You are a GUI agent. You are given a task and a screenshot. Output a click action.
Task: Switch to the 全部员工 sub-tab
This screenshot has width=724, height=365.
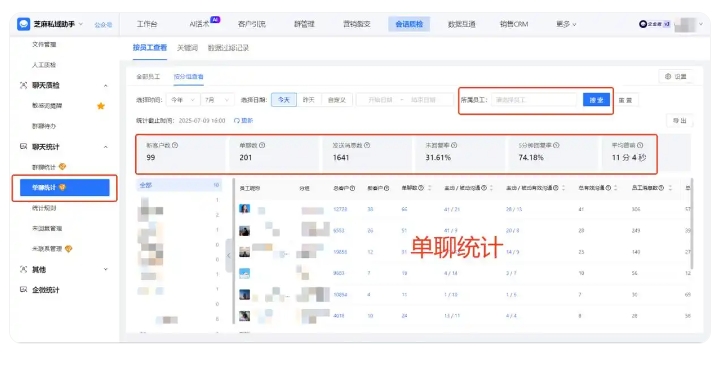click(148, 76)
